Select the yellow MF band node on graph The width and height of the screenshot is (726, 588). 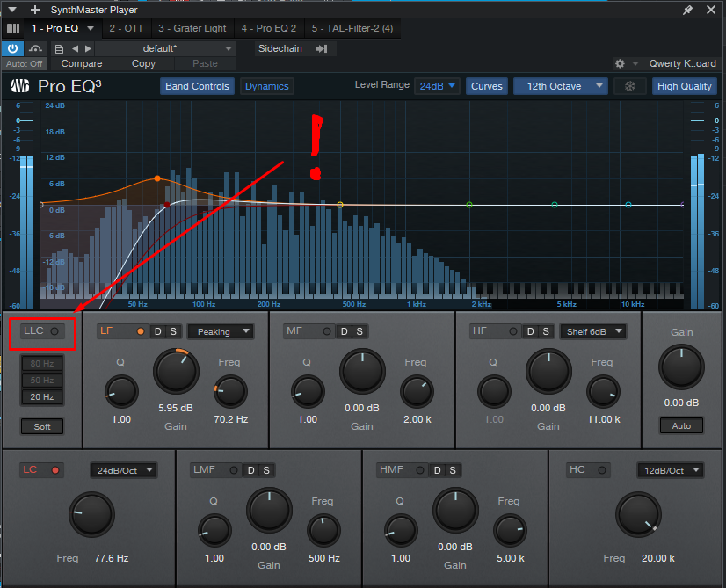340,205
